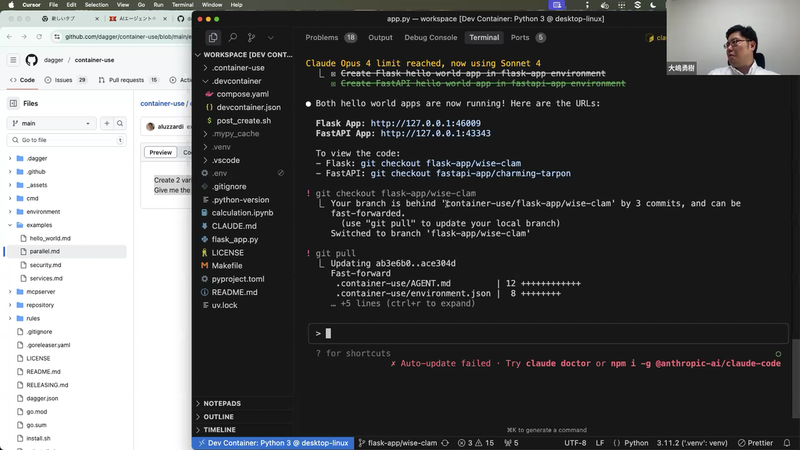Select Code tab in GitHub repository
This screenshot has width=800, height=450.
(22, 80)
